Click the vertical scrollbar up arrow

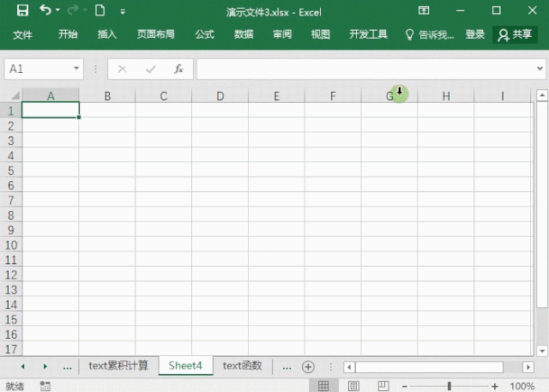(x=542, y=95)
